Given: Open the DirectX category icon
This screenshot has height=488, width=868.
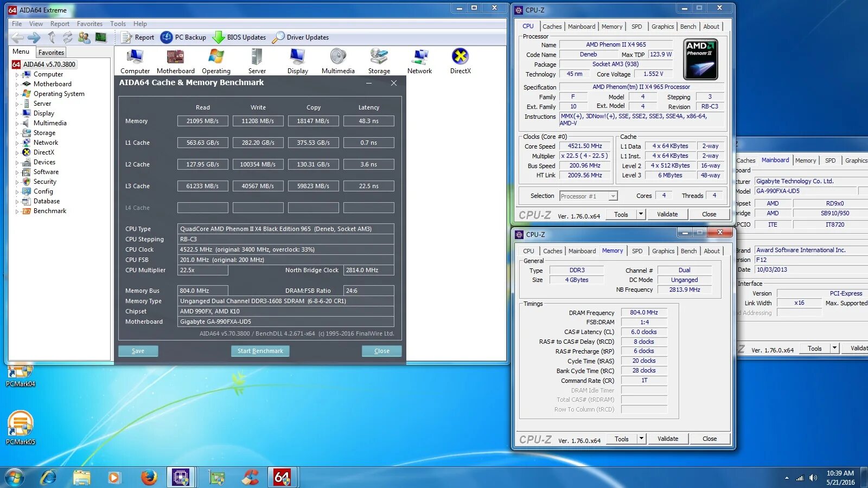Looking at the screenshot, I should (461, 61).
